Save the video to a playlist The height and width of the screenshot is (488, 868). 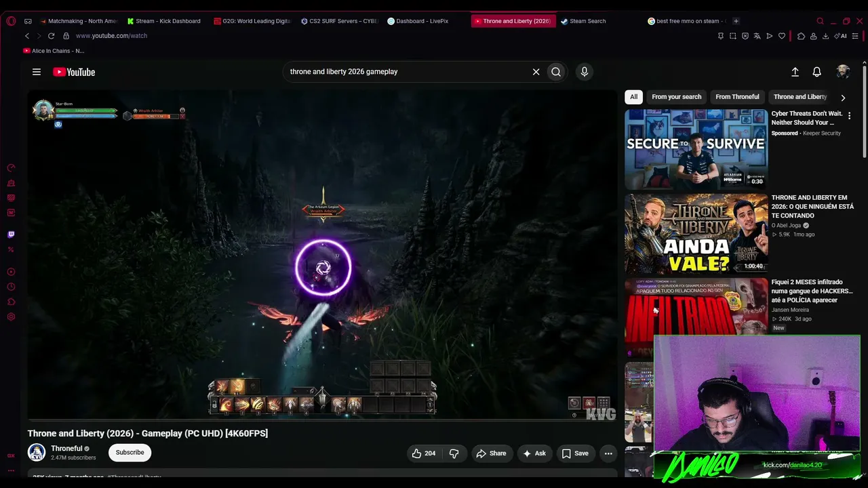click(x=575, y=453)
